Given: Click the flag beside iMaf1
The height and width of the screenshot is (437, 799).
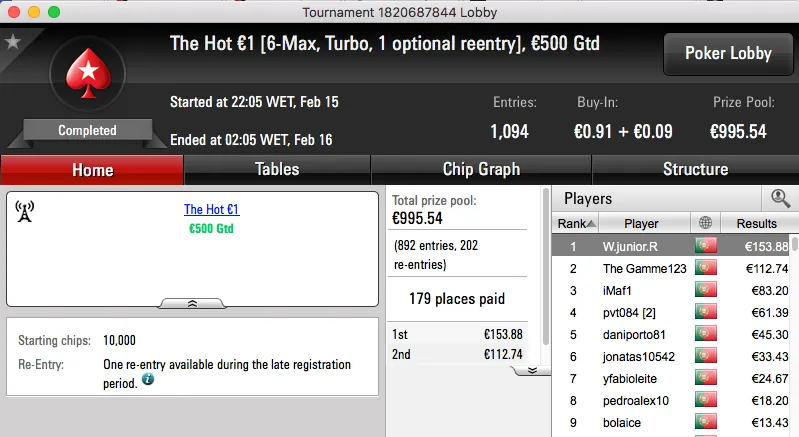Looking at the screenshot, I should pyautogui.click(x=706, y=291).
